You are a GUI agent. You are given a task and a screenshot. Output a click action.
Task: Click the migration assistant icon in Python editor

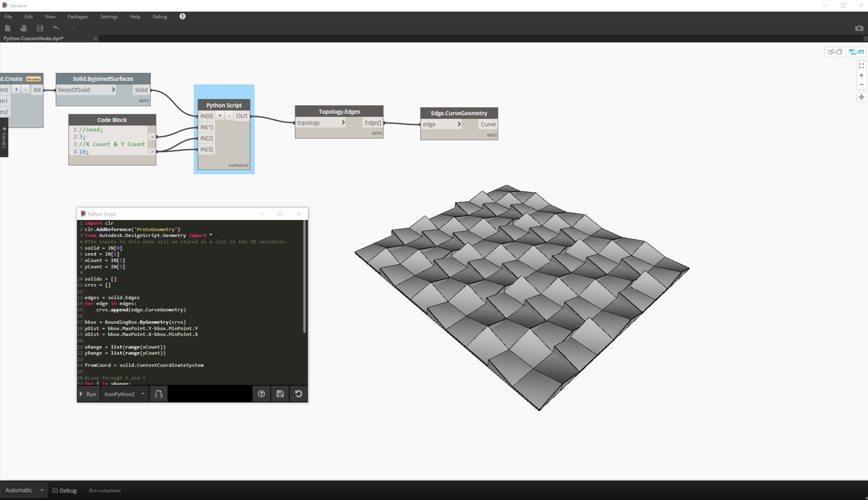(x=158, y=394)
